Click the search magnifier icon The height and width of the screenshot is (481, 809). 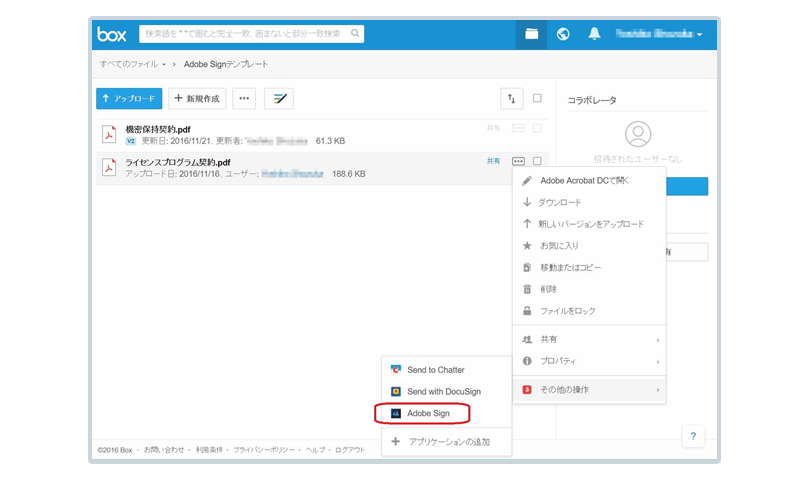(356, 34)
